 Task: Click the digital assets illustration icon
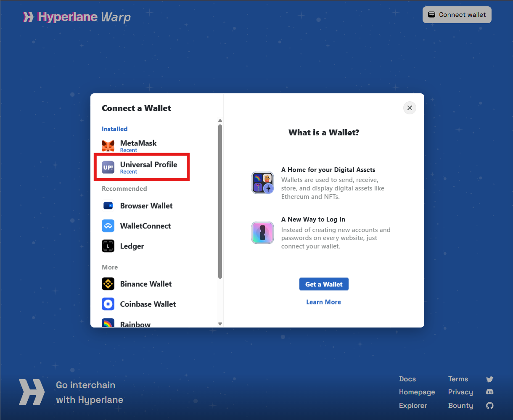click(263, 182)
